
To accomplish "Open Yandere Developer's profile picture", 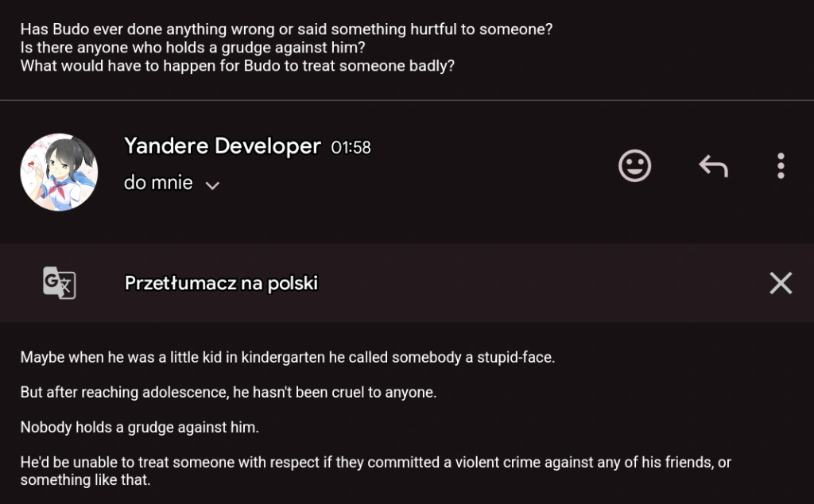I will [59, 173].
